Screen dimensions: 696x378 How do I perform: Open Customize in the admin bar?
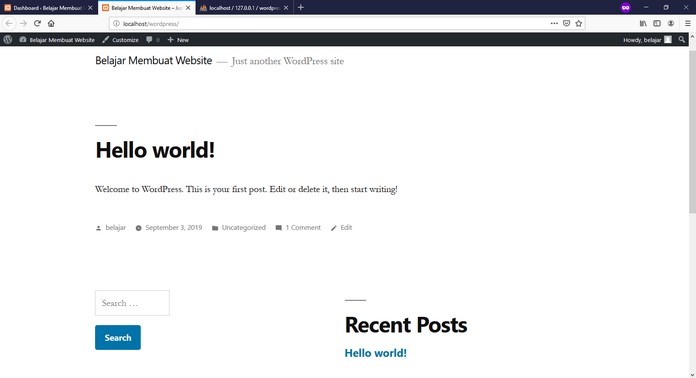[x=120, y=39]
